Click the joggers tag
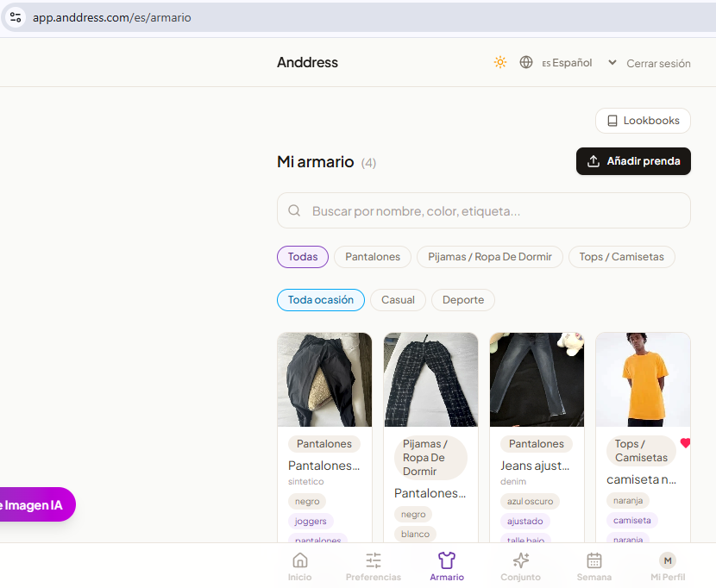The width and height of the screenshot is (716, 588). pyautogui.click(x=311, y=521)
